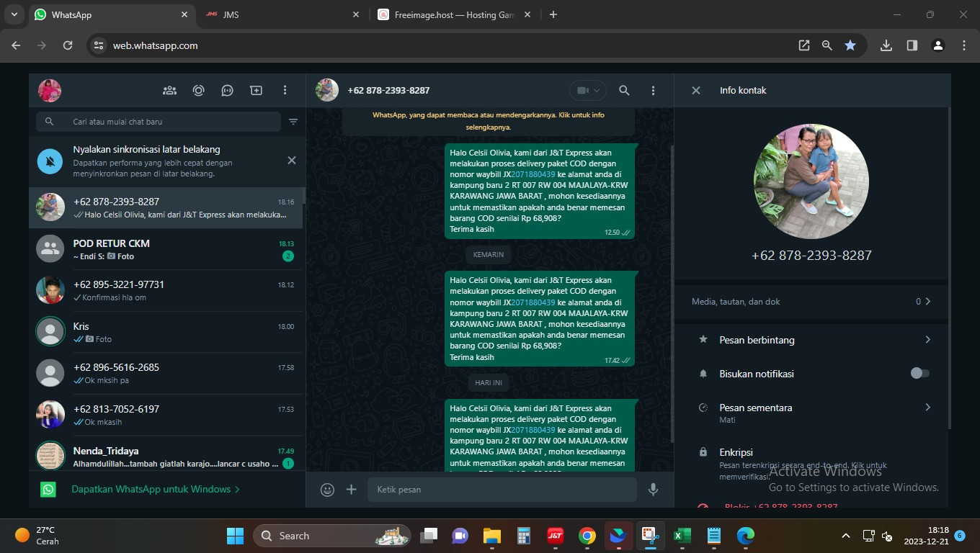Viewport: 980px width, 553px height.
Task: Click the muted bell notification icon
Action: [50, 161]
